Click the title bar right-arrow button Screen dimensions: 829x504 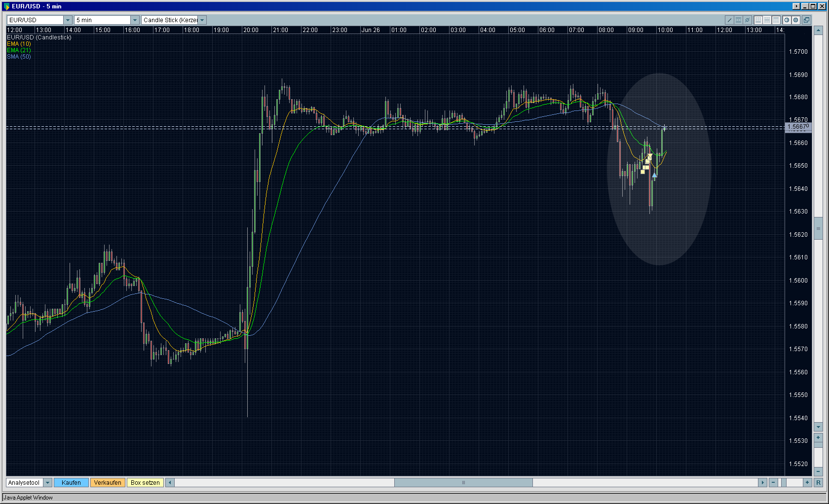(x=796, y=6)
